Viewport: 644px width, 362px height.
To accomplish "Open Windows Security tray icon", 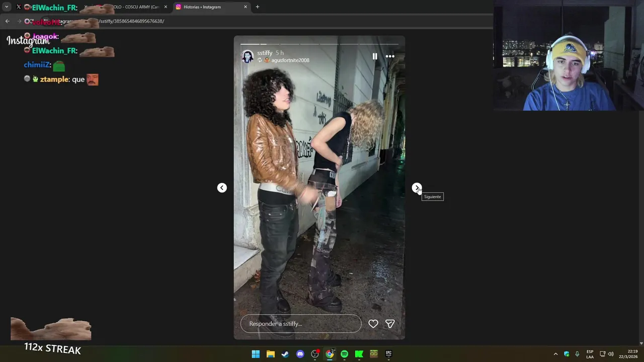I will (x=567, y=354).
